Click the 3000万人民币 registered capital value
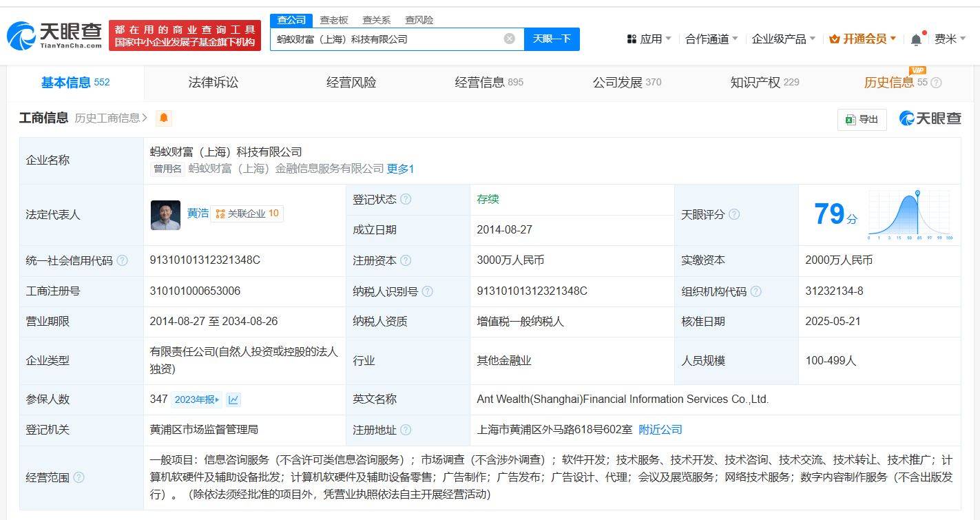The width and height of the screenshot is (980, 520). coord(510,260)
